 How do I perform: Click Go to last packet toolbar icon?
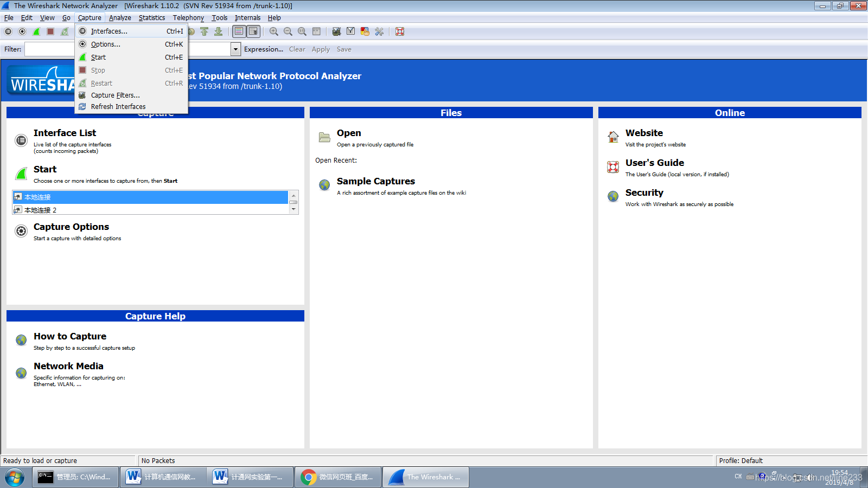tap(219, 31)
